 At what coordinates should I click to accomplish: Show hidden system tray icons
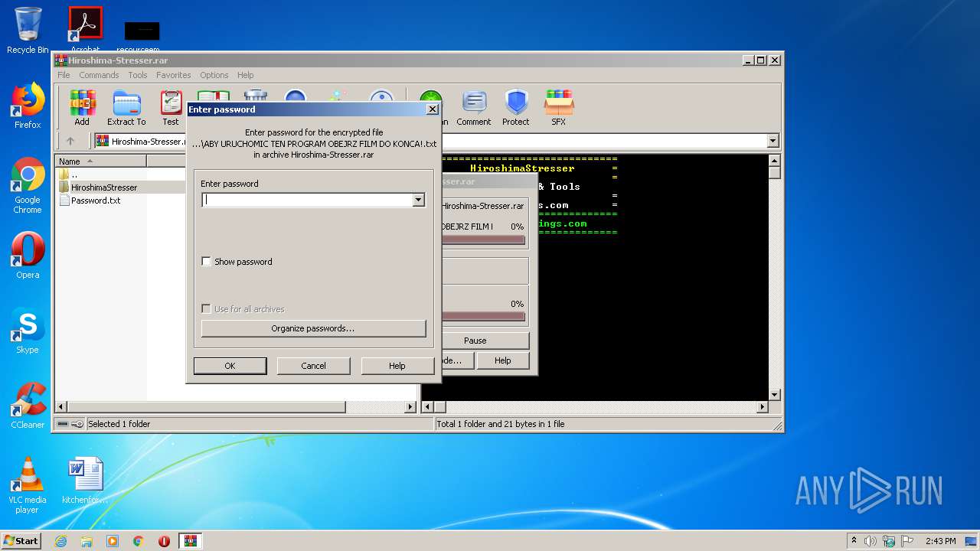tap(854, 541)
